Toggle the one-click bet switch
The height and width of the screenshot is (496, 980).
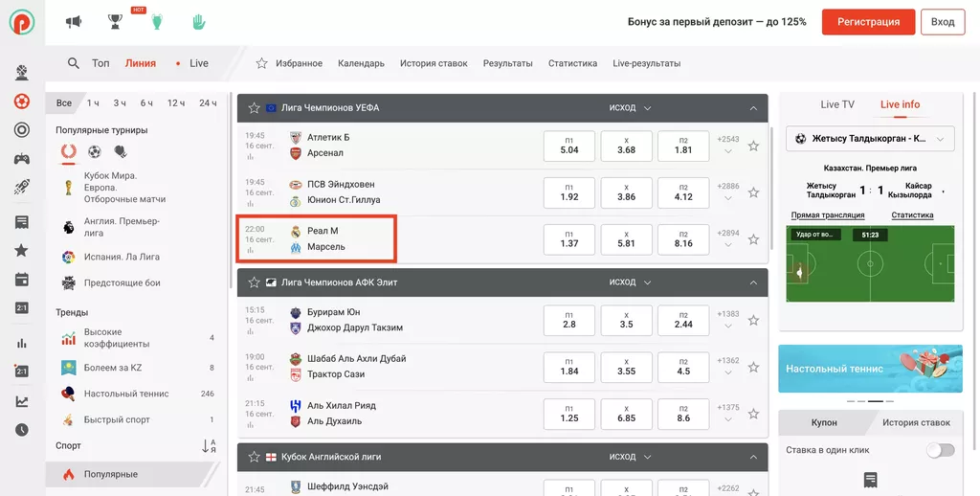(x=940, y=450)
